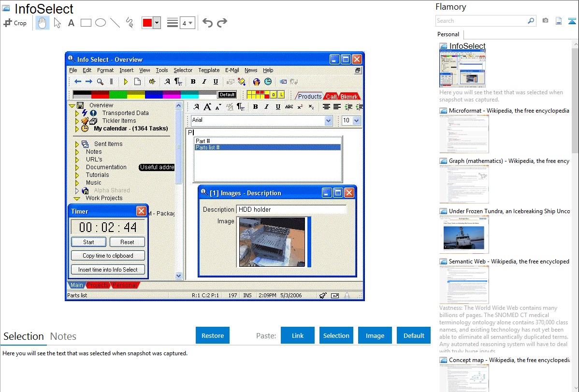
Task: Toggle Bold in Info Select main toolbar
Action: tap(193, 82)
